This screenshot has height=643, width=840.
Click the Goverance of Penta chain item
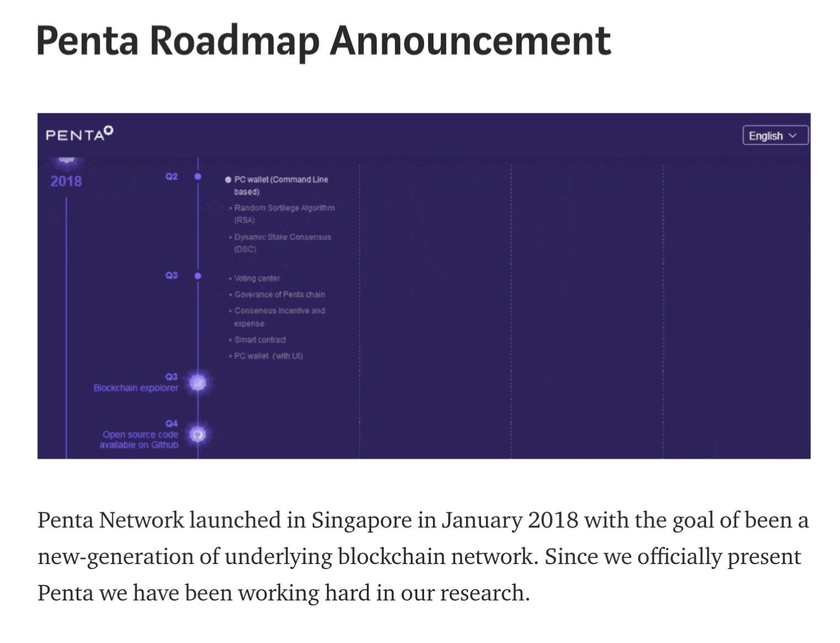[x=277, y=294]
